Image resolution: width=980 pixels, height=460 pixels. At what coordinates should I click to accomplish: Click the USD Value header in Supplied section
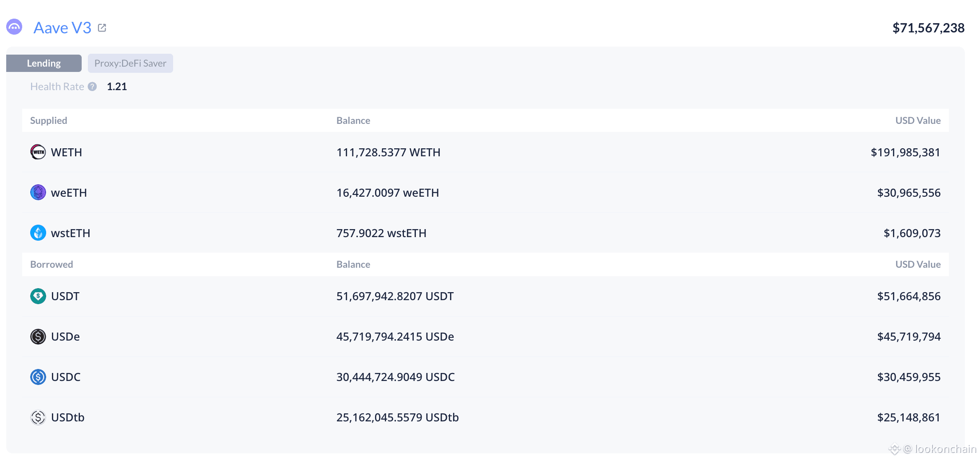pos(918,121)
